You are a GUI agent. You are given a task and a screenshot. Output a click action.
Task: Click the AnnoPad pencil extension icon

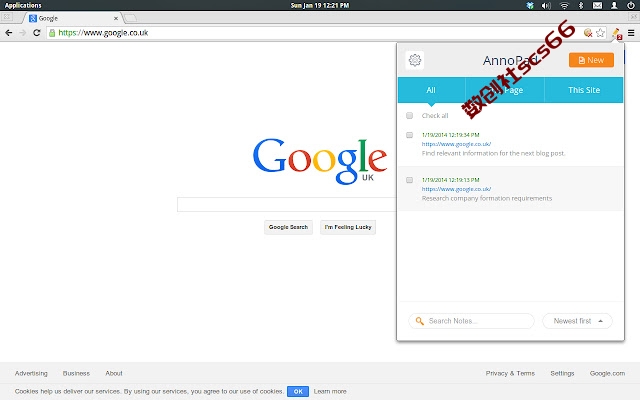[616, 33]
